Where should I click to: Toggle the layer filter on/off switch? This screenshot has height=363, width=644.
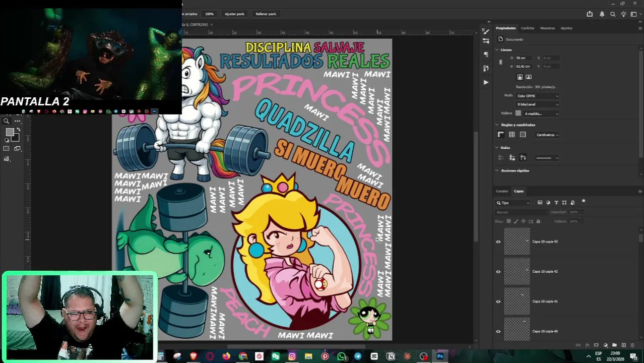(584, 202)
